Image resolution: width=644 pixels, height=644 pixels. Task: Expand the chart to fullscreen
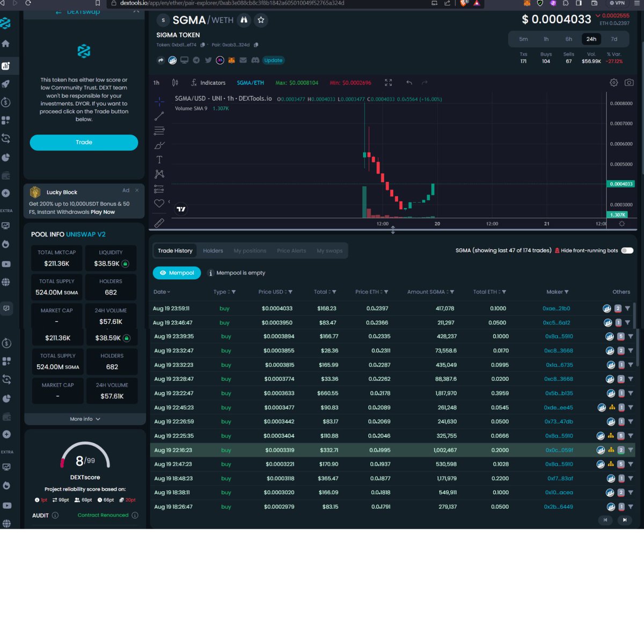[389, 83]
